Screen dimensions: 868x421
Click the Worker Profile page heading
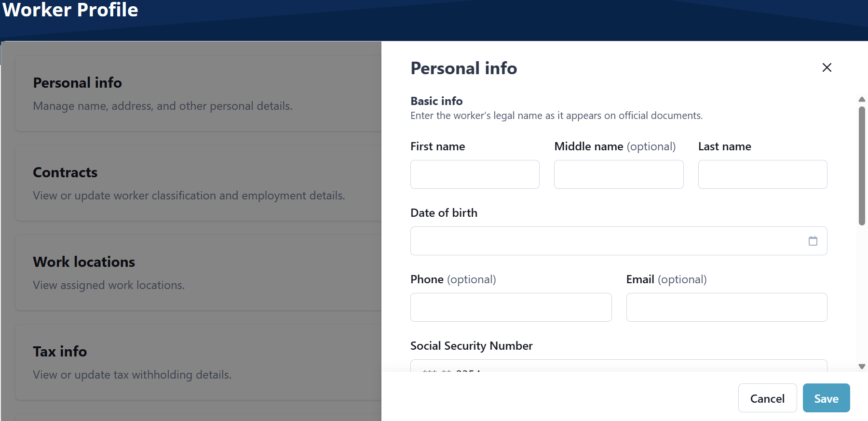click(x=70, y=10)
